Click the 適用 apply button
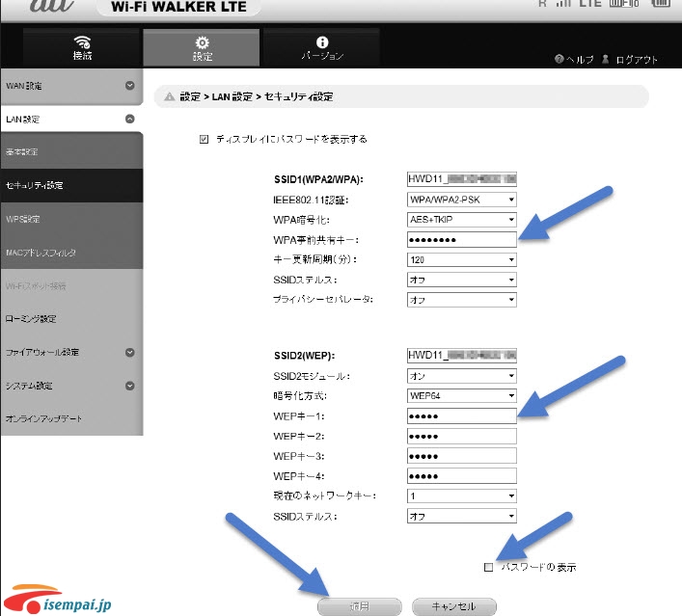Image resolution: width=682 pixels, height=616 pixels. coord(359,606)
